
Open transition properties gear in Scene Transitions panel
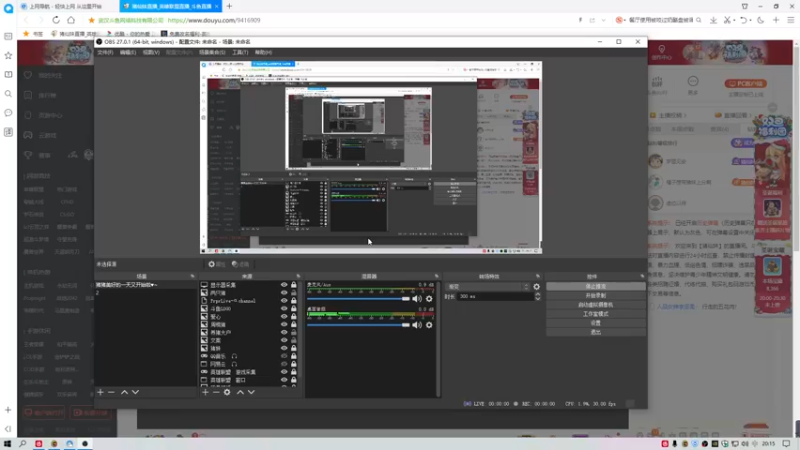click(536, 287)
